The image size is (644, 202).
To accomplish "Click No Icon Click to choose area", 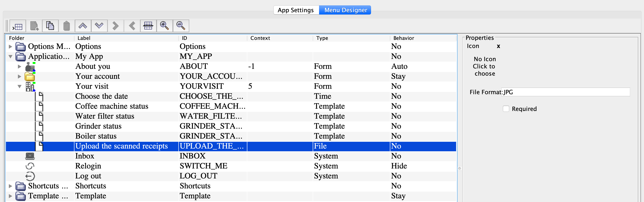I will 484,66.
